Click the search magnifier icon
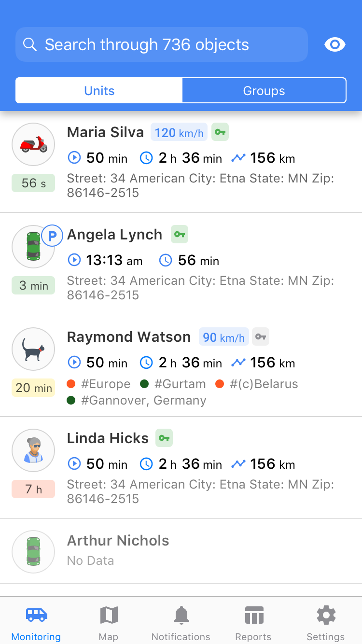The image size is (362, 644). pyautogui.click(x=30, y=44)
